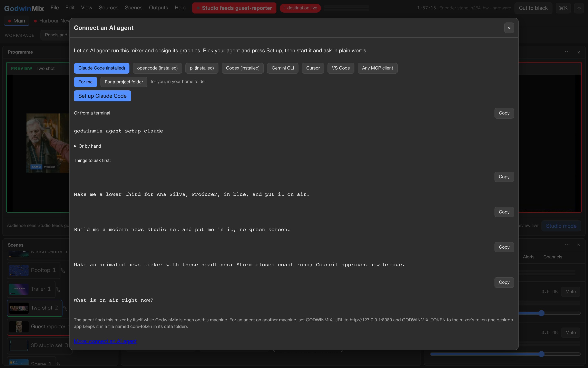
Task: Copy the What is on air prompt
Action: tap(504, 282)
